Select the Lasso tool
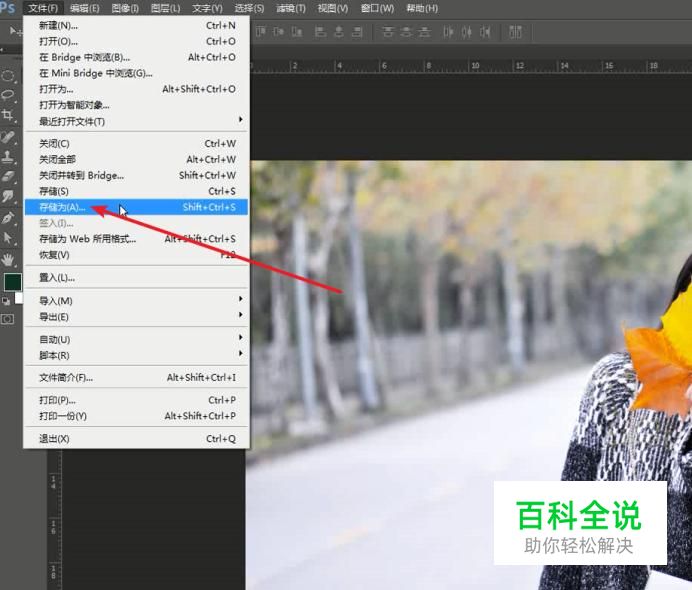 8,95
